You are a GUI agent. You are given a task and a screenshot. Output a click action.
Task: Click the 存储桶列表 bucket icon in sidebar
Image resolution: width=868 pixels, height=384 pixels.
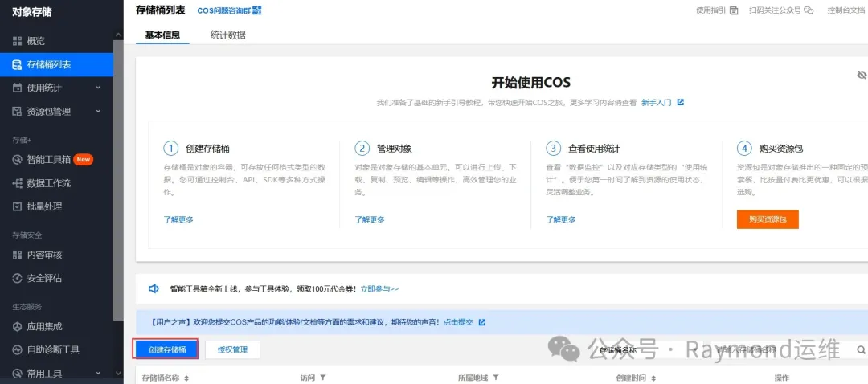17,65
